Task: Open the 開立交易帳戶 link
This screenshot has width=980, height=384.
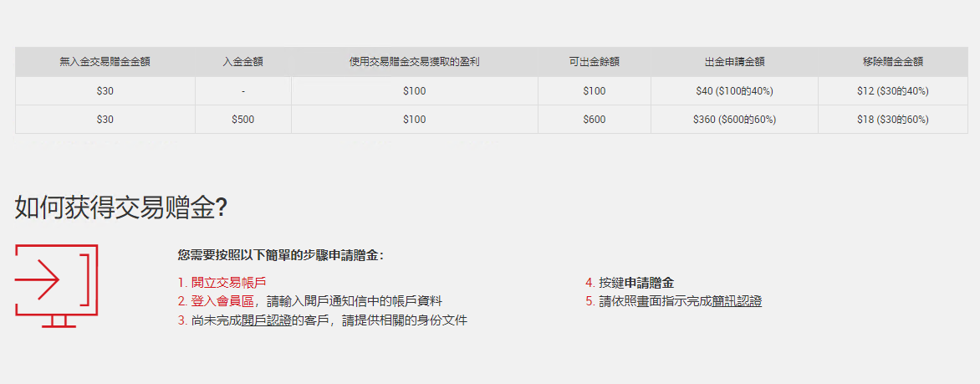Action: (232, 282)
